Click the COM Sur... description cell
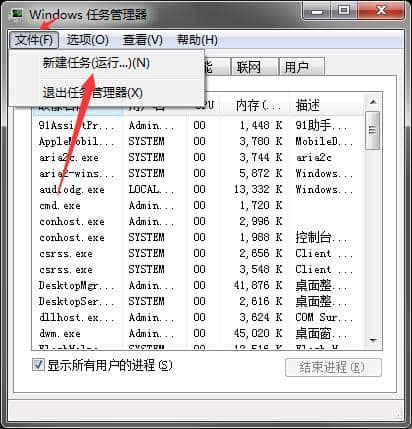Viewport: 412px width, 429px height. tap(324, 317)
